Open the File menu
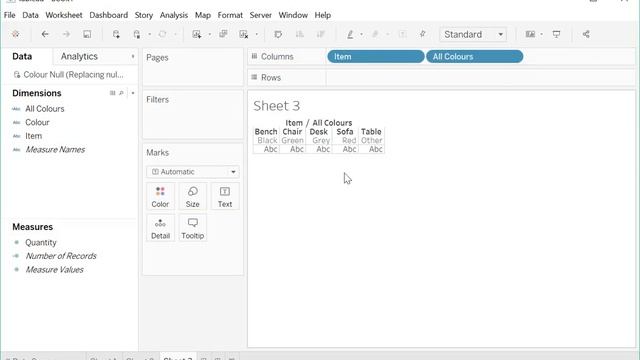Image resolution: width=640 pixels, height=360 pixels. 9,15
